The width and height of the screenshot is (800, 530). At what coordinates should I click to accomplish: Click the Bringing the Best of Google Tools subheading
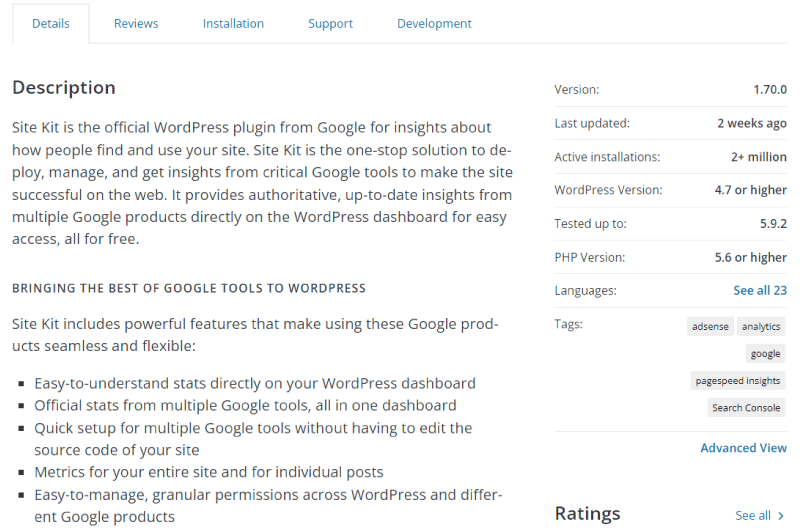tap(189, 288)
